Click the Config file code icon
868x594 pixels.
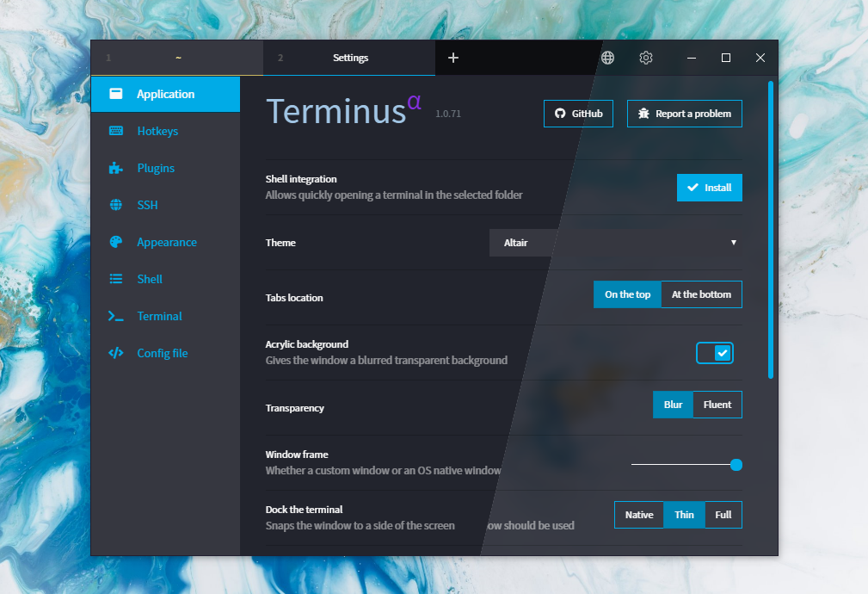(x=115, y=353)
